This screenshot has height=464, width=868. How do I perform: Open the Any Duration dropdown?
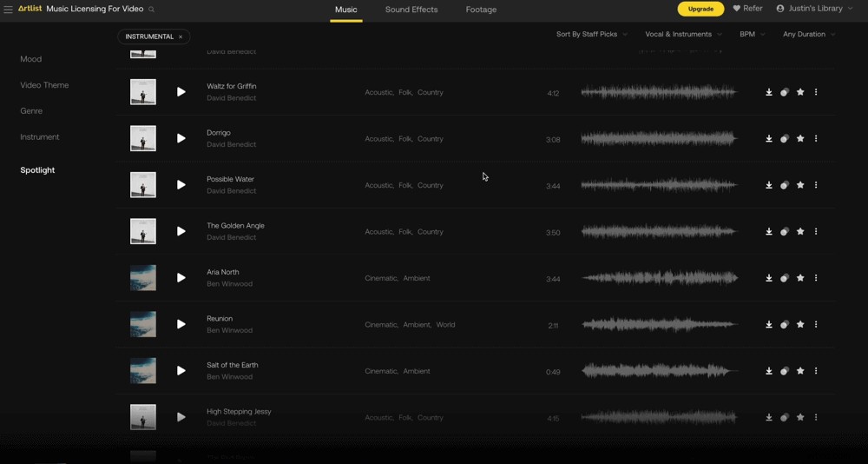pyautogui.click(x=809, y=35)
